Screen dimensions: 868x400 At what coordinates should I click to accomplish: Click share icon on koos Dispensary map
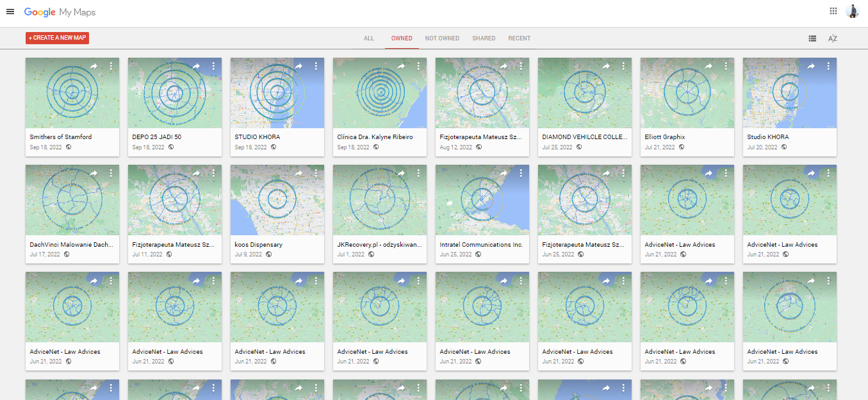pos(299,174)
